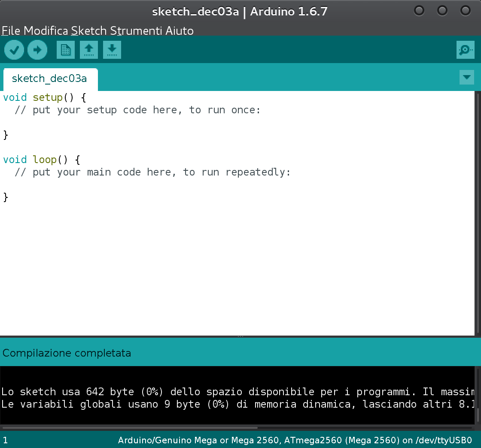Screen dimensions: 481x448
Task: Click the Verify checkmark button
Action: pos(14,50)
